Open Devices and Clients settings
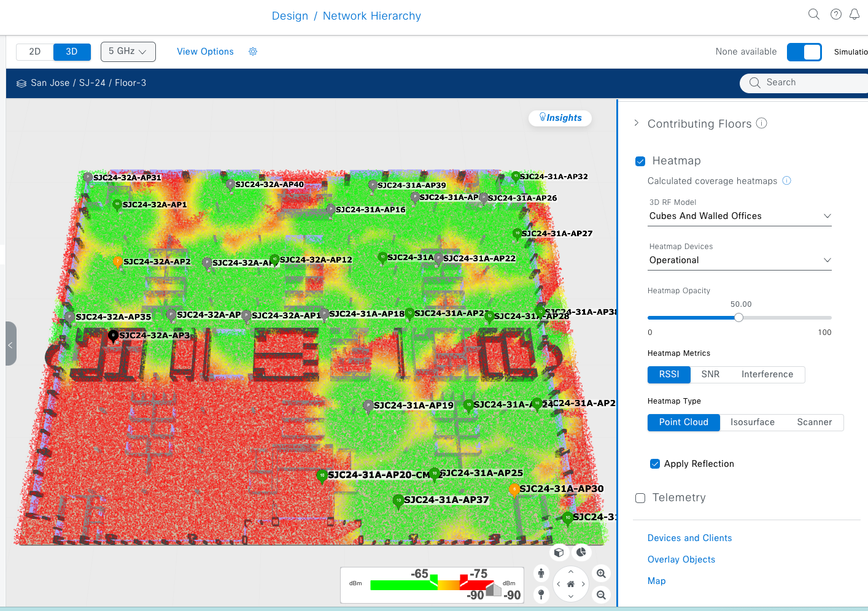The height and width of the screenshot is (611, 868). pyautogui.click(x=689, y=537)
